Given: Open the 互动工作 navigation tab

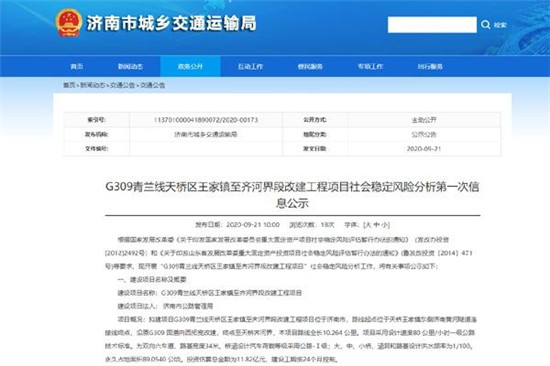Looking at the screenshot, I should [x=250, y=66].
